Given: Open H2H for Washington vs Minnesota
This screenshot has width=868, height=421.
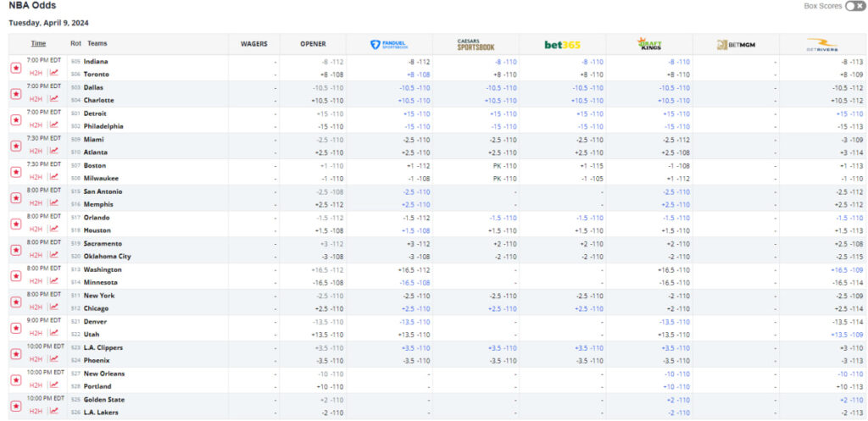Looking at the screenshot, I should (36, 282).
